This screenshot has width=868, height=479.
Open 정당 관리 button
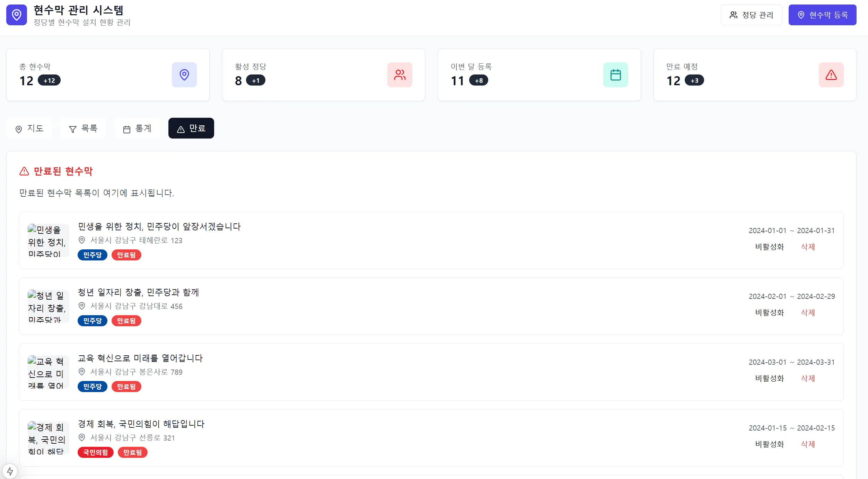coord(751,15)
